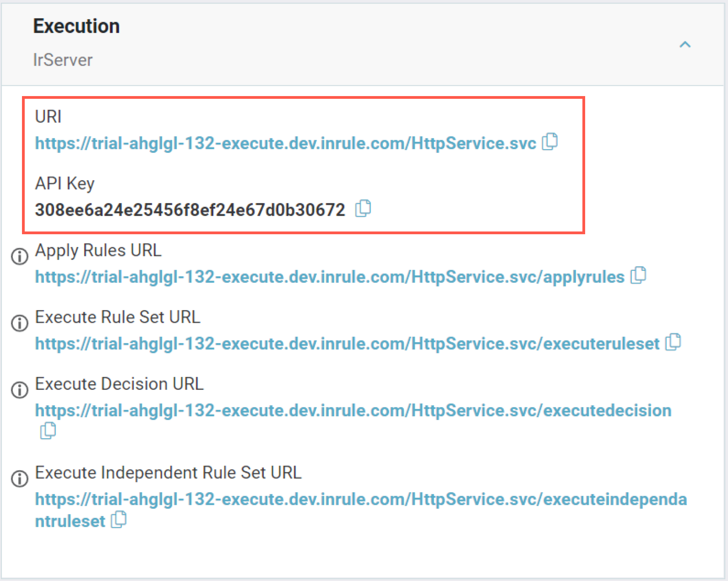Collapse the Execution panel with the chevron
This screenshot has height=581, width=728.
pos(685,45)
